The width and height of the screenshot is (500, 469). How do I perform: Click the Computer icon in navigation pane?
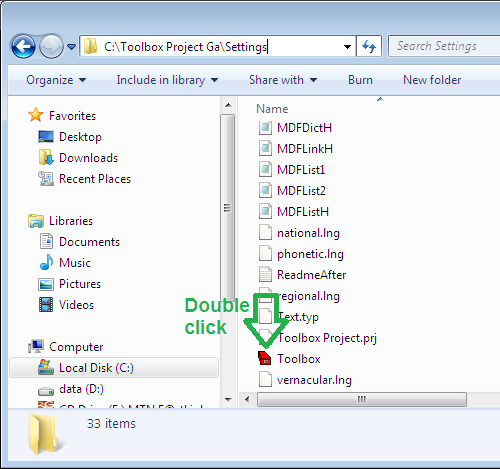click(x=36, y=346)
